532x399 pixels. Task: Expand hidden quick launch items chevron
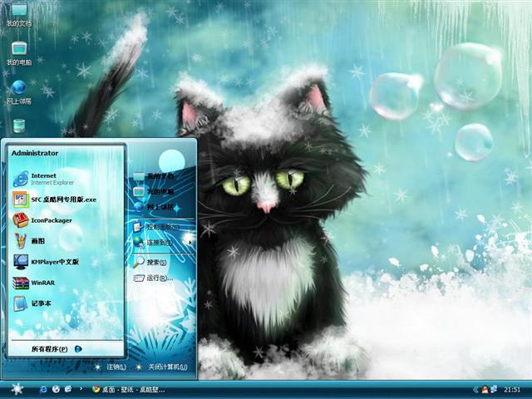81,388
